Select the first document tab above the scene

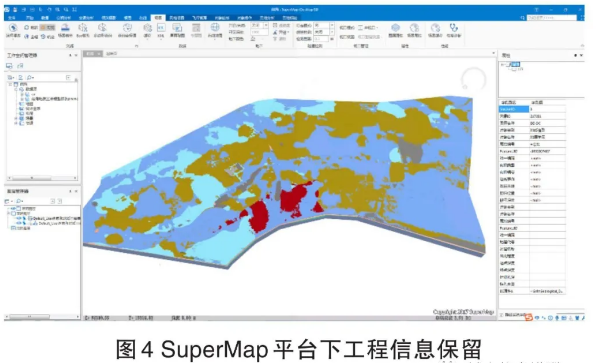point(93,54)
